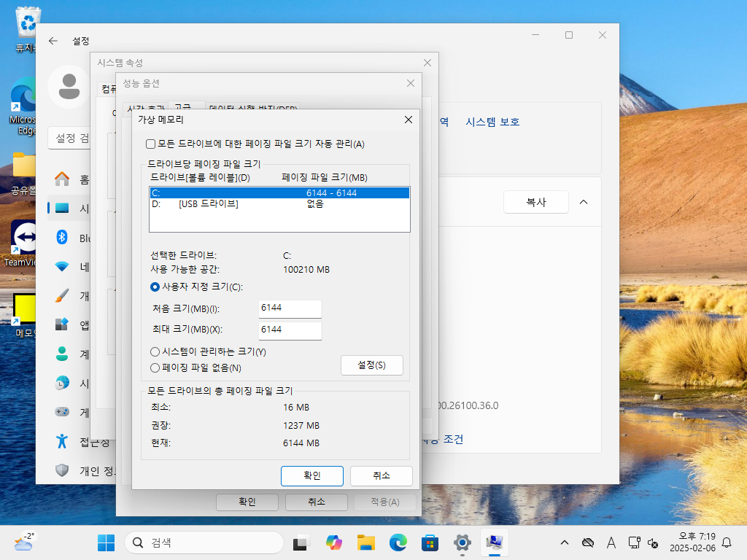Click the 설정(S) set button
747x560 pixels.
point(371,365)
